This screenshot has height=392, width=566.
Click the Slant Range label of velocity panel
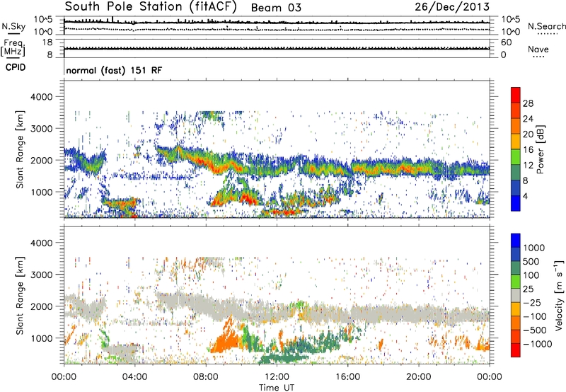(x=20, y=295)
